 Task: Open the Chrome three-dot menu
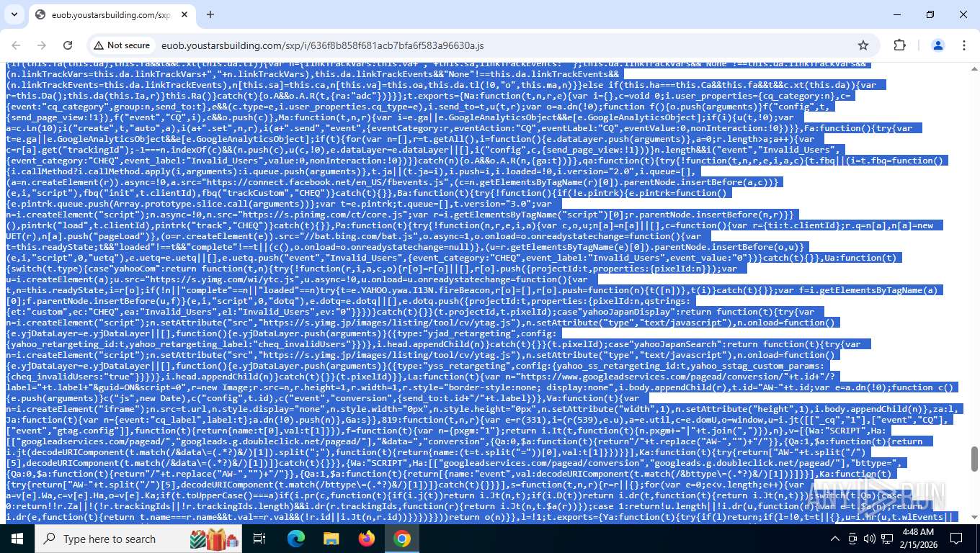964,45
